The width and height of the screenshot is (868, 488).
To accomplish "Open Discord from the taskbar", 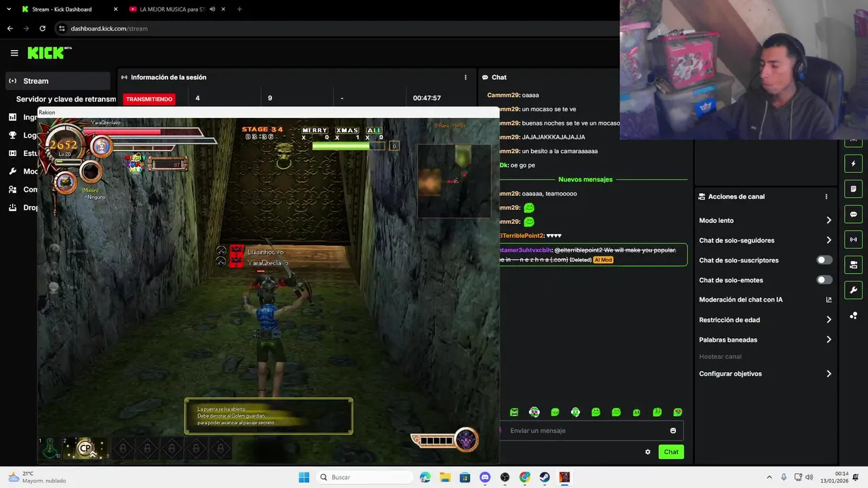I will 485,477.
